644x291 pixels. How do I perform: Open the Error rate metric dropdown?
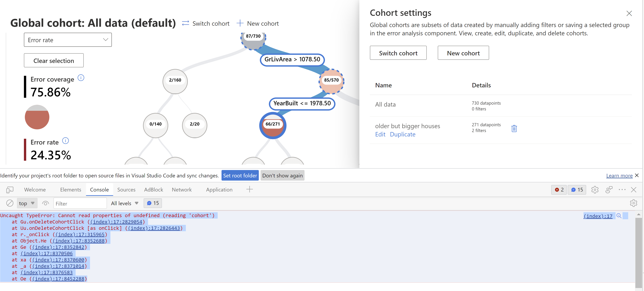[x=68, y=40]
